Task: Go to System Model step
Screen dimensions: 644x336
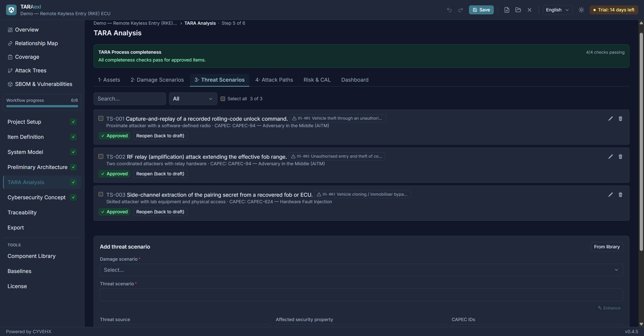Action: [42, 152]
